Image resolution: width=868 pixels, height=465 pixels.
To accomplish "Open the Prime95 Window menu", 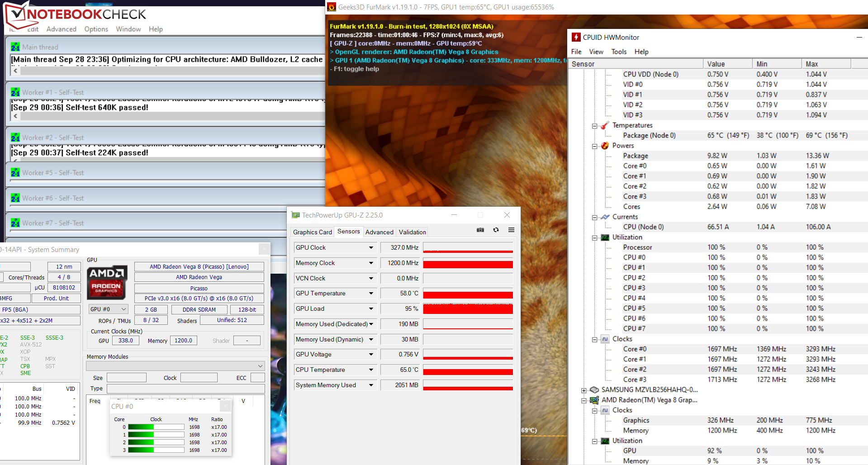I will pos(128,29).
